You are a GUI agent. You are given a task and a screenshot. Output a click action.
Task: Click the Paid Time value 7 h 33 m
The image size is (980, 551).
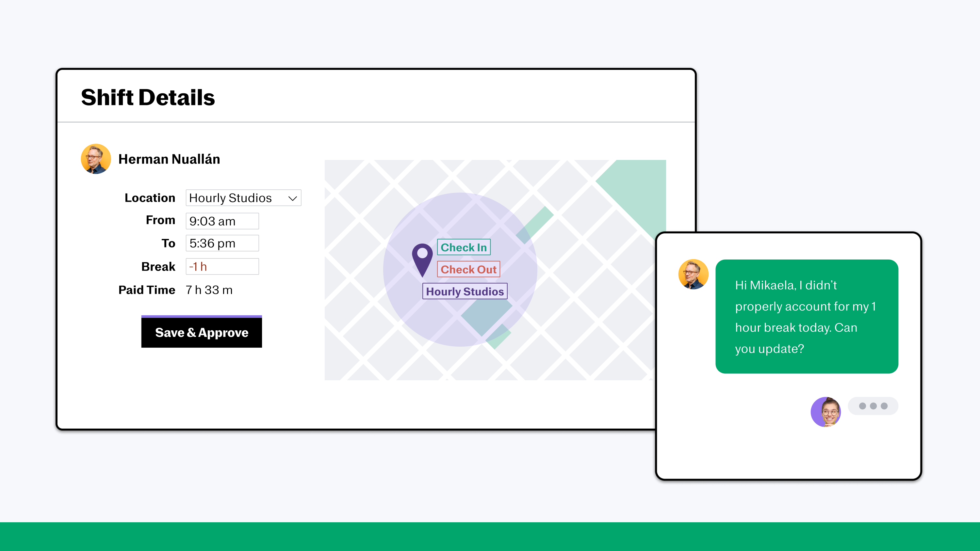[209, 290]
